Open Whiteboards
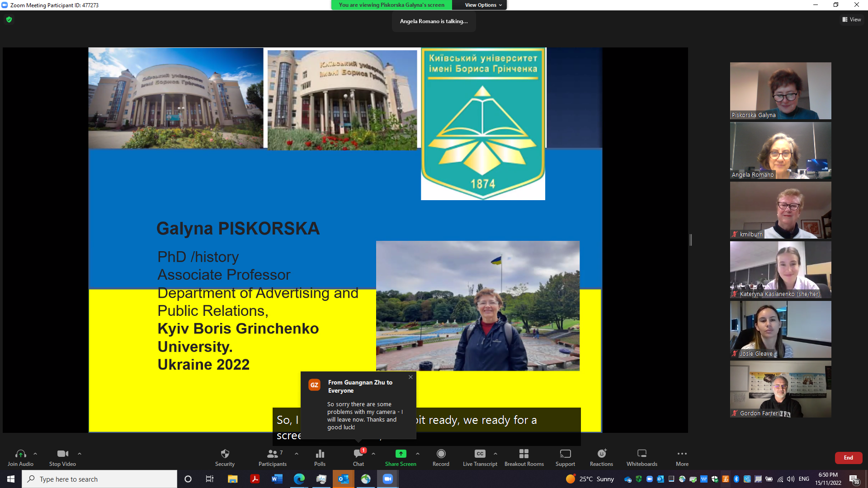The height and width of the screenshot is (488, 868). [642, 457]
